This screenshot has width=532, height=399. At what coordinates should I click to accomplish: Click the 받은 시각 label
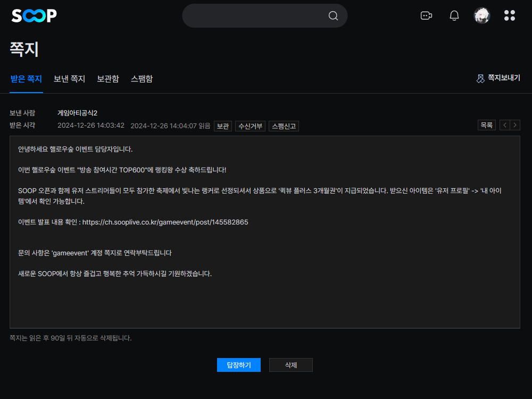tap(22, 125)
